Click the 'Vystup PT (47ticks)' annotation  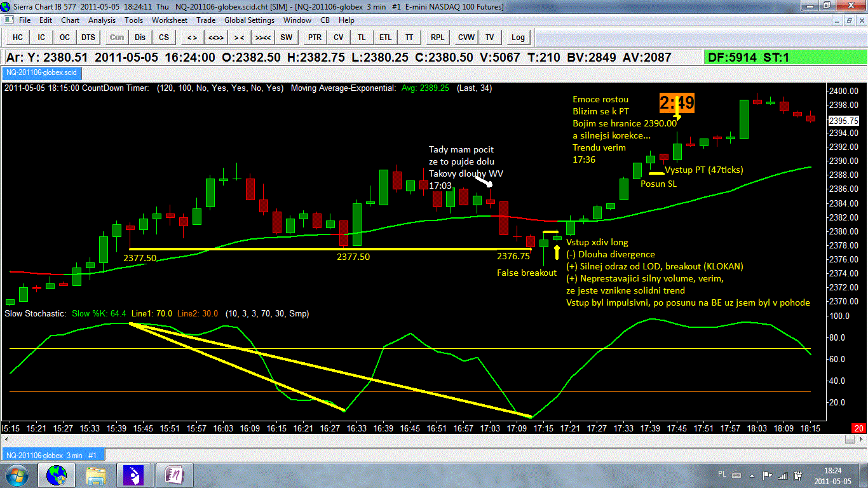click(703, 170)
